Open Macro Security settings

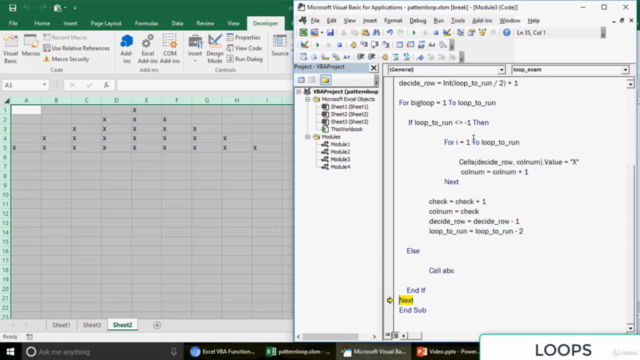tap(66, 59)
